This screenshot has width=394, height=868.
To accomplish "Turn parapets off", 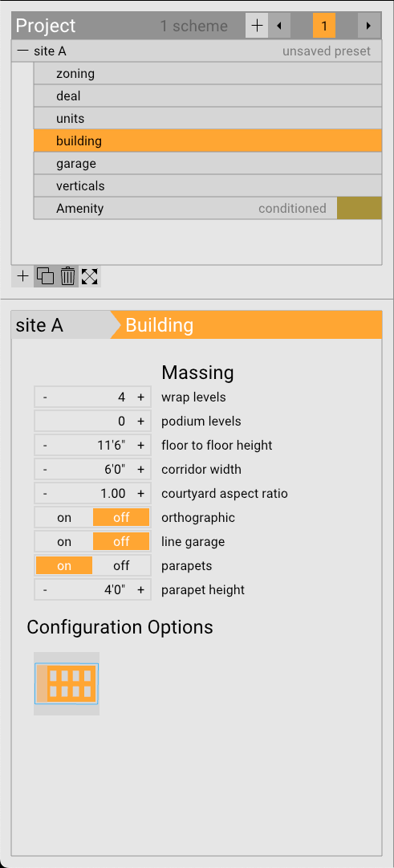I will tap(121, 566).
